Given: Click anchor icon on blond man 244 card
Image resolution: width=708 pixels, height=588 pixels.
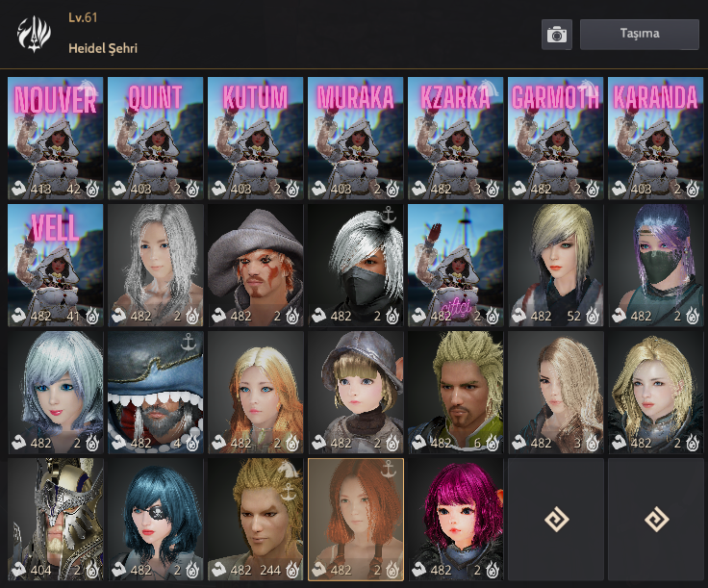Looking at the screenshot, I should pyautogui.click(x=288, y=492).
